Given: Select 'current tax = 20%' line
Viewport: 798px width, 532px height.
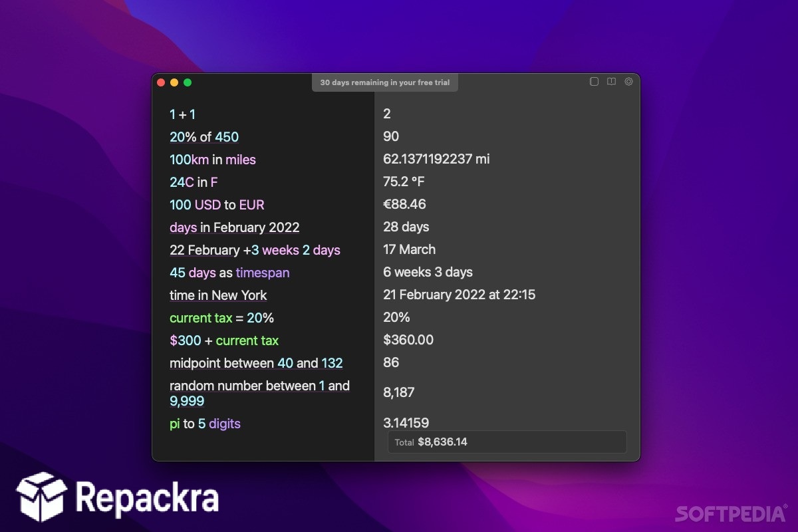Looking at the screenshot, I should [221, 318].
